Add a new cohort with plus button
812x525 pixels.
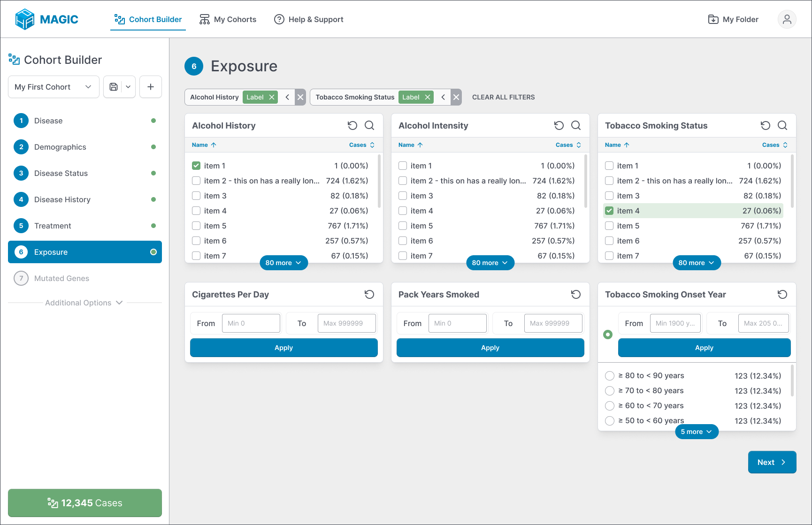(x=151, y=87)
